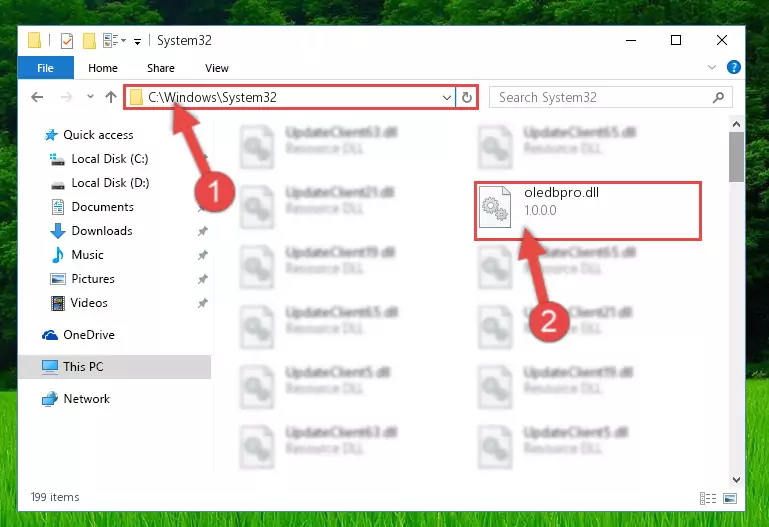
Task: Click the pin icon next to Downloads
Action: pyautogui.click(x=203, y=231)
